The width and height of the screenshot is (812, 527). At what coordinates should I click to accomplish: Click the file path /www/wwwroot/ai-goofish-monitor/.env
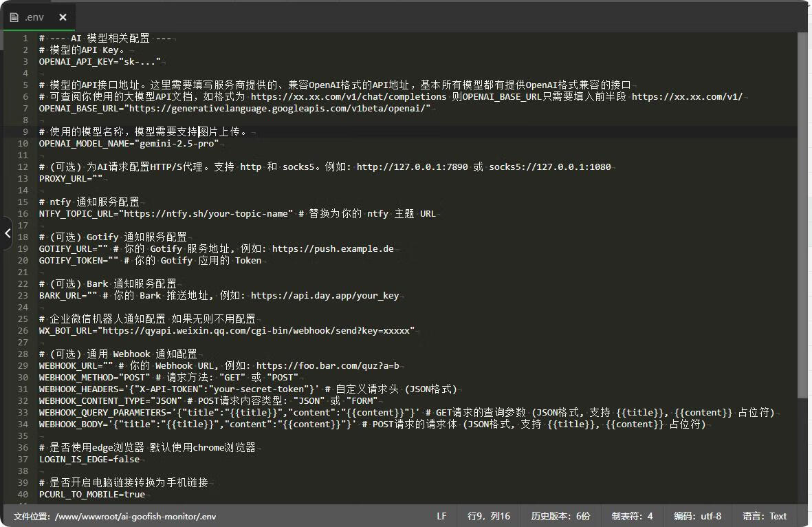click(135, 516)
